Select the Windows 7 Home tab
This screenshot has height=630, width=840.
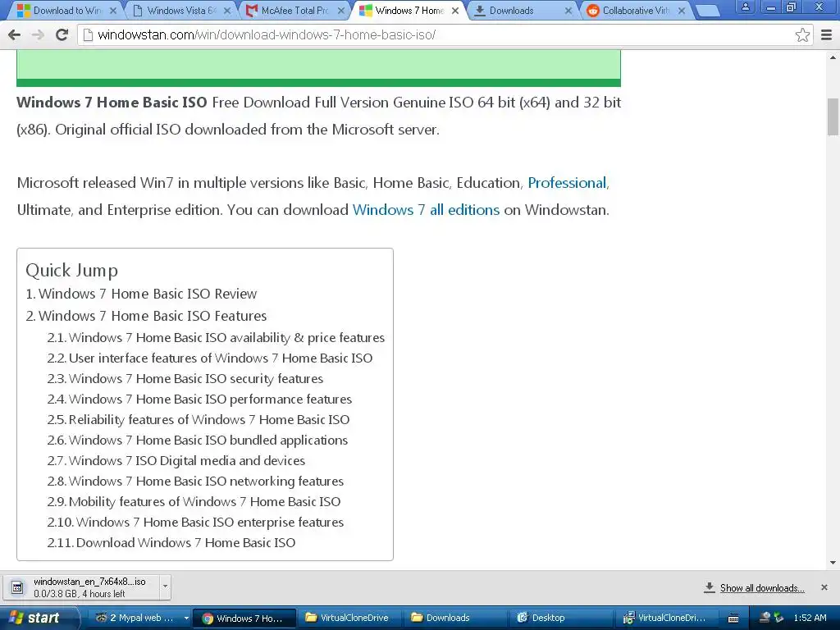click(409, 11)
